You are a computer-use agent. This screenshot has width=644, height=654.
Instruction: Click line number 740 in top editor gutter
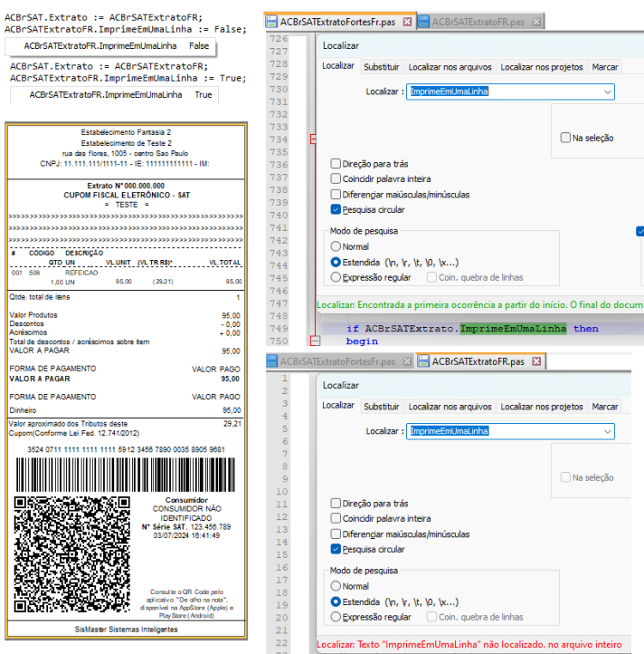coord(278,215)
